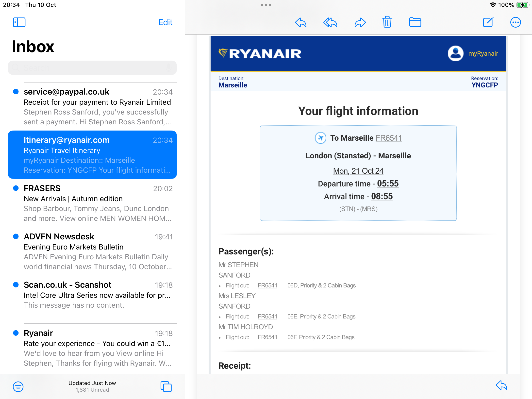The image size is (532, 399).
Task: Compose a new email message
Action: coord(488,22)
